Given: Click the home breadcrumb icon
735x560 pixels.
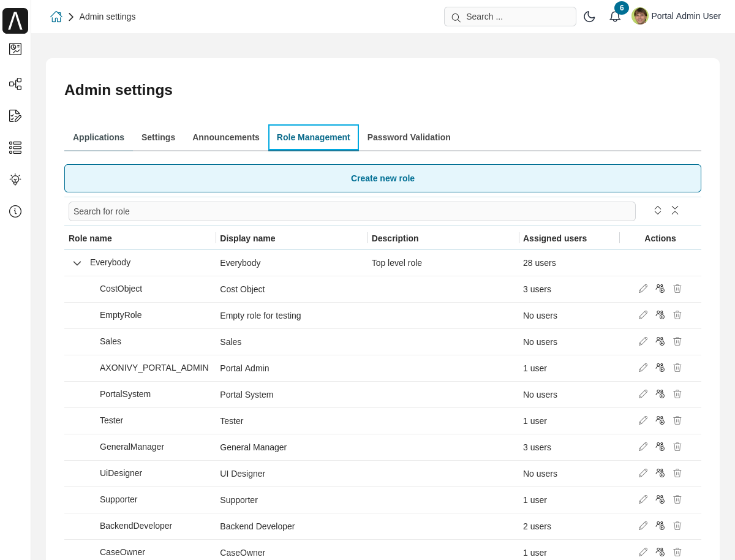Looking at the screenshot, I should (x=56, y=17).
